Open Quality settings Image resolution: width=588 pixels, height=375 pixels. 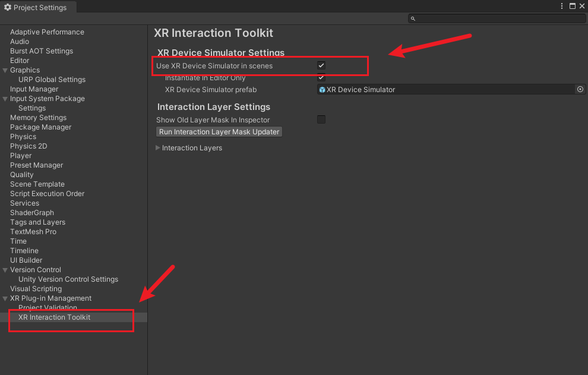pyautogui.click(x=22, y=175)
